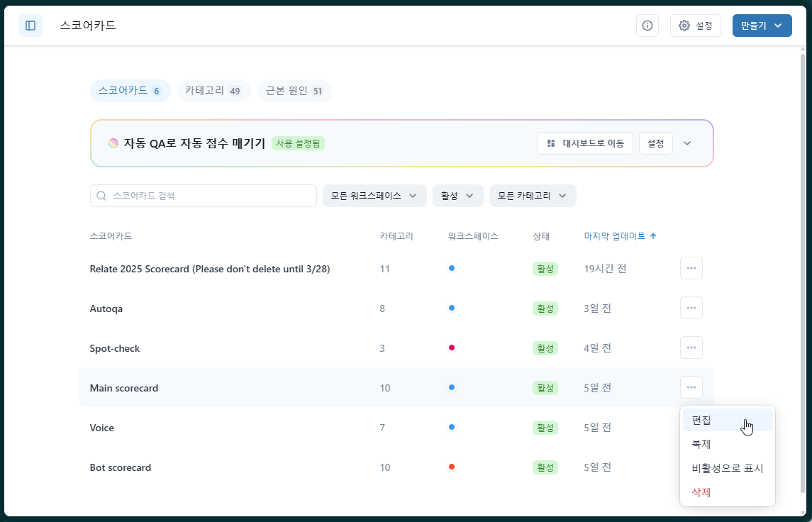
Task: Open the Relate 2025 Scorecard row
Action: coord(396,269)
